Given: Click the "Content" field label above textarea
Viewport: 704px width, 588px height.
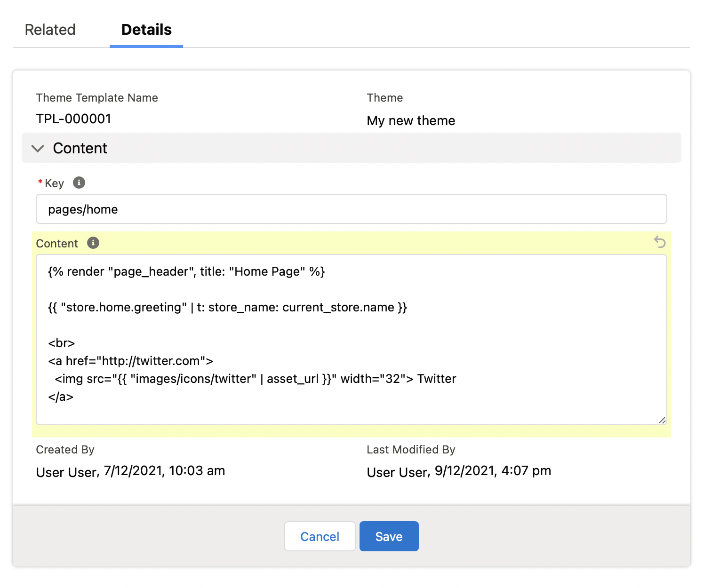Looking at the screenshot, I should point(57,244).
